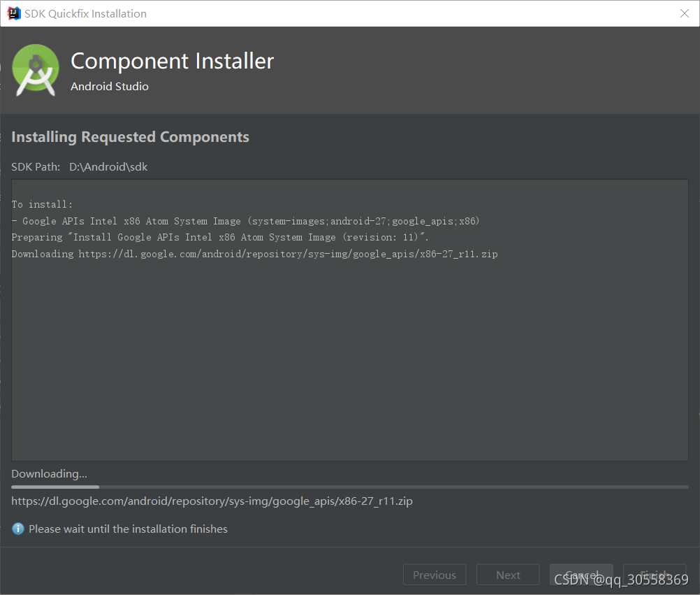Click the Next button

pyautogui.click(x=508, y=575)
